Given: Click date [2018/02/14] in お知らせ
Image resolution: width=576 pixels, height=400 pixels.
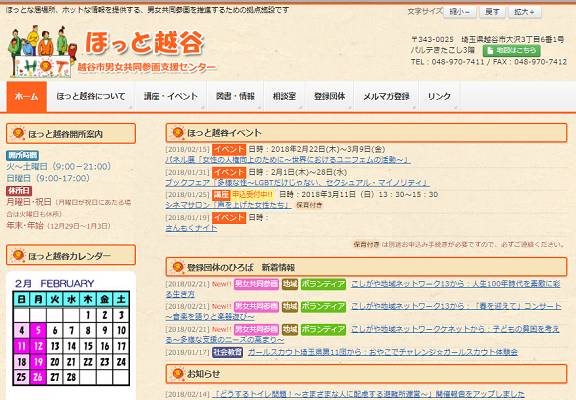Looking at the screenshot, I should 187,394.
